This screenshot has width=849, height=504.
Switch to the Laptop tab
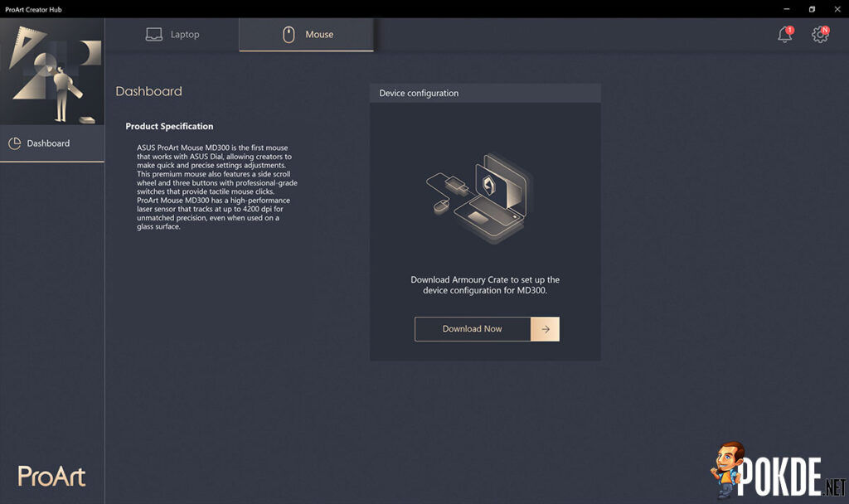tap(172, 35)
